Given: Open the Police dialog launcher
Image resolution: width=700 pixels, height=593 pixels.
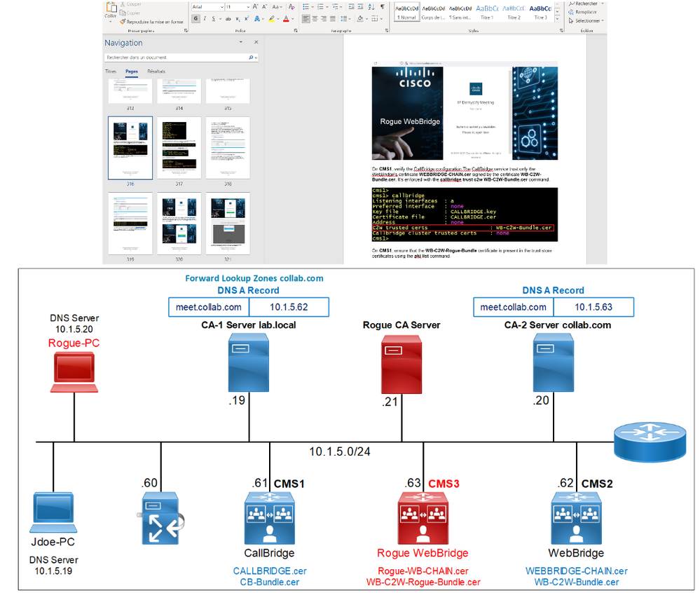Looking at the screenshot, I should [x=296, y=30].
